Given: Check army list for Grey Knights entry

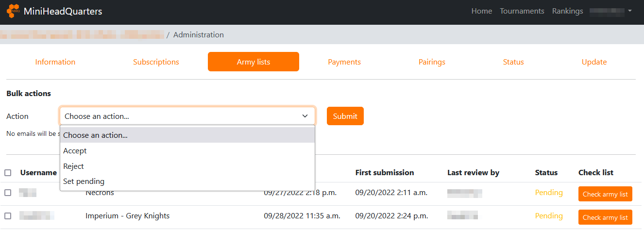Looking at the screenshot, I should coord(605,217).
